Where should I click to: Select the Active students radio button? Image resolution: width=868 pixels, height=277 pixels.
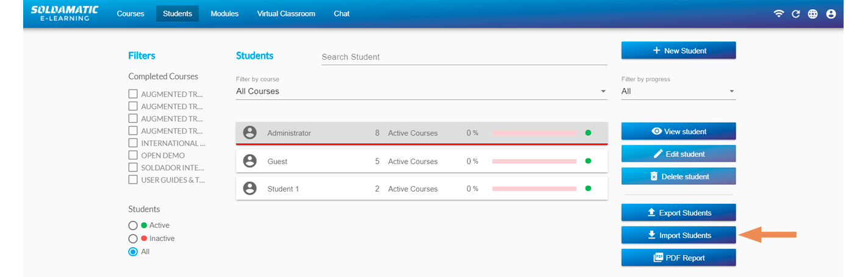(x=133, y=225)
